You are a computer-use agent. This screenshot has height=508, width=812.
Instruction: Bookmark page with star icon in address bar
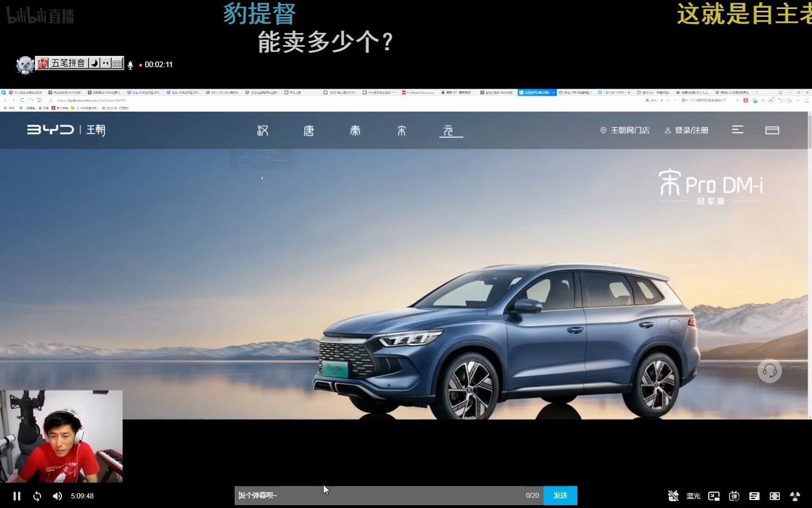click(50, 100)
